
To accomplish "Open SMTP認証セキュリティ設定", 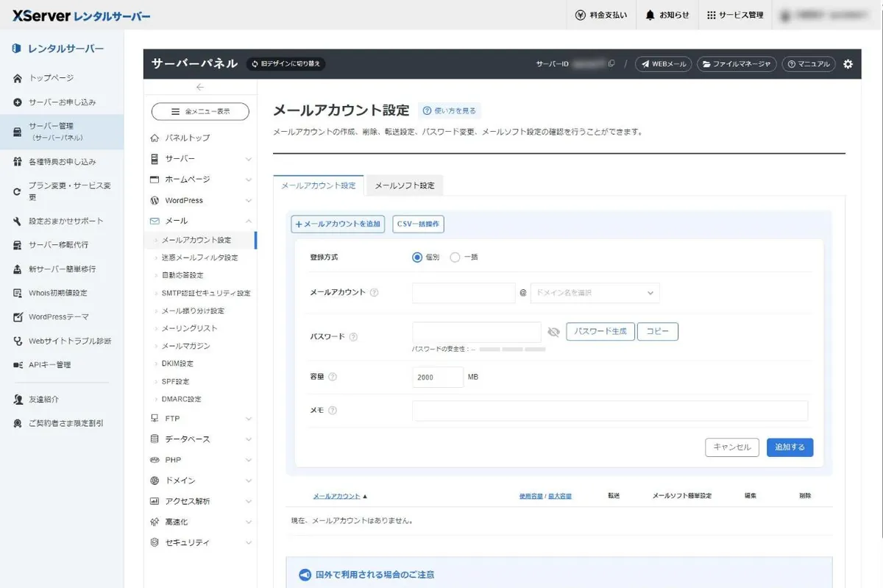I will (206, 293).
